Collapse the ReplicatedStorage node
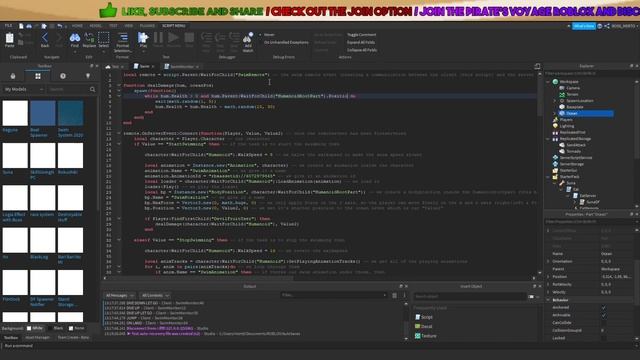 548,139
